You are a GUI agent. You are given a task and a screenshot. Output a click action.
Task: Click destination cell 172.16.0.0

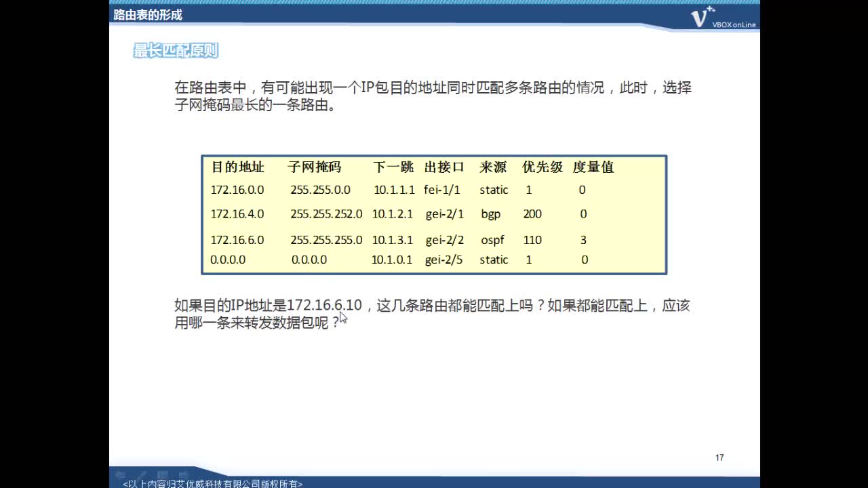(237, 190)
